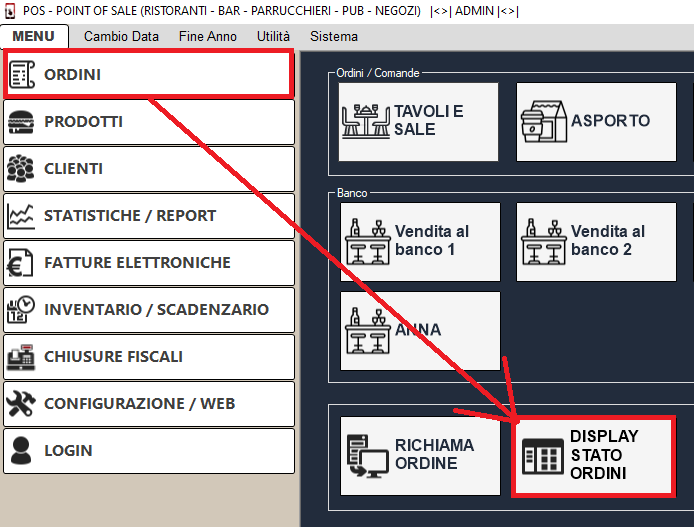
Task: Click the calendar clock icon for INVENTARIO
Action: tap(21, 310)
